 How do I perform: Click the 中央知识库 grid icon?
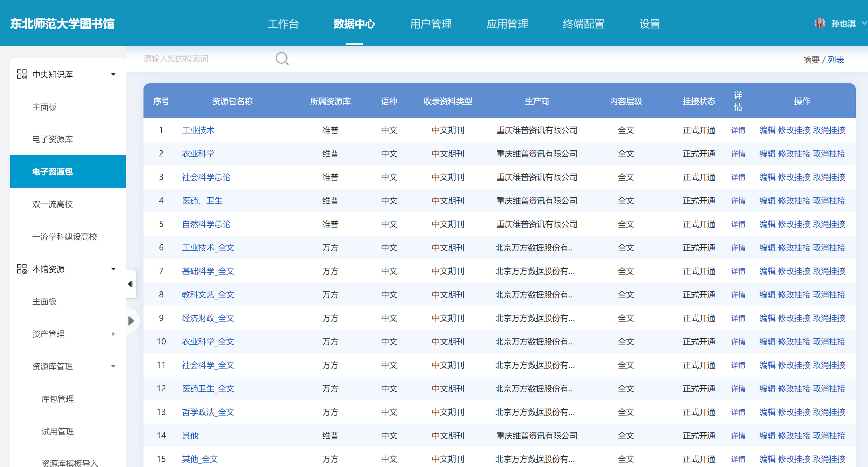coord(22,74)
